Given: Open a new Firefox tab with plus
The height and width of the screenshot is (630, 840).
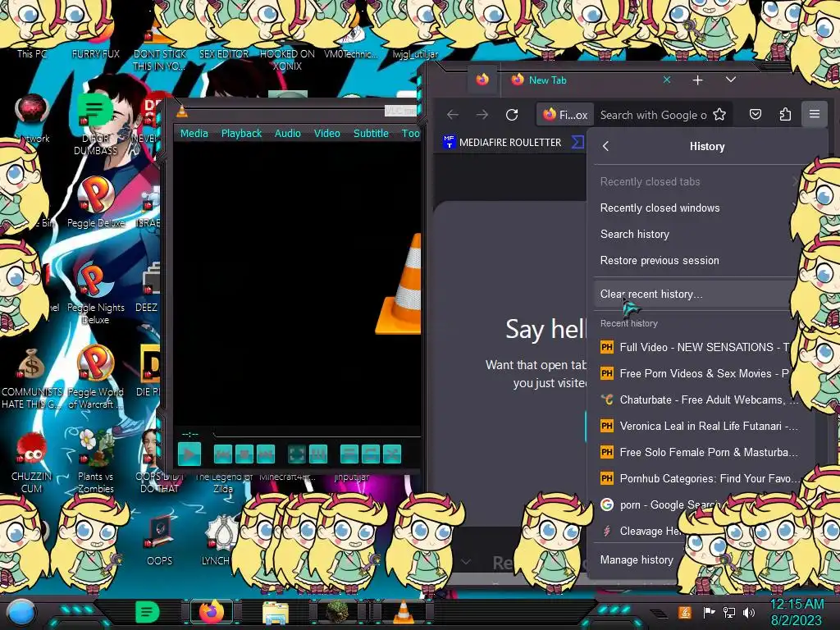Looking at the screenshot, I should pyautogui.click(x=697, y=80).
